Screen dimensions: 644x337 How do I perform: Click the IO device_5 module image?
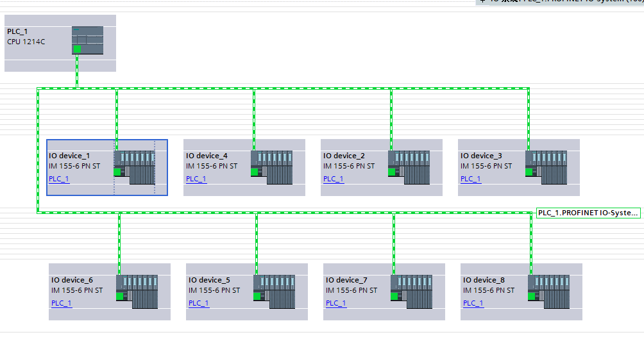(275, 292)
